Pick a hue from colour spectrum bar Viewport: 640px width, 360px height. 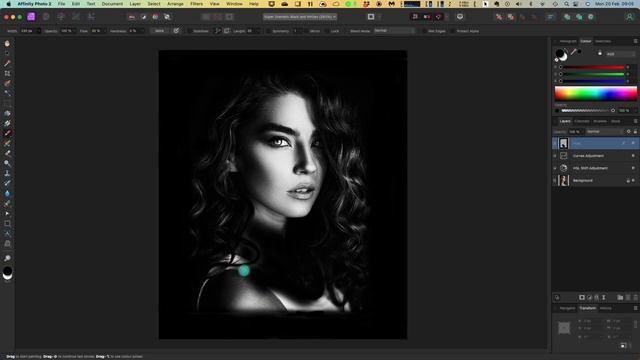click(596, 93)
